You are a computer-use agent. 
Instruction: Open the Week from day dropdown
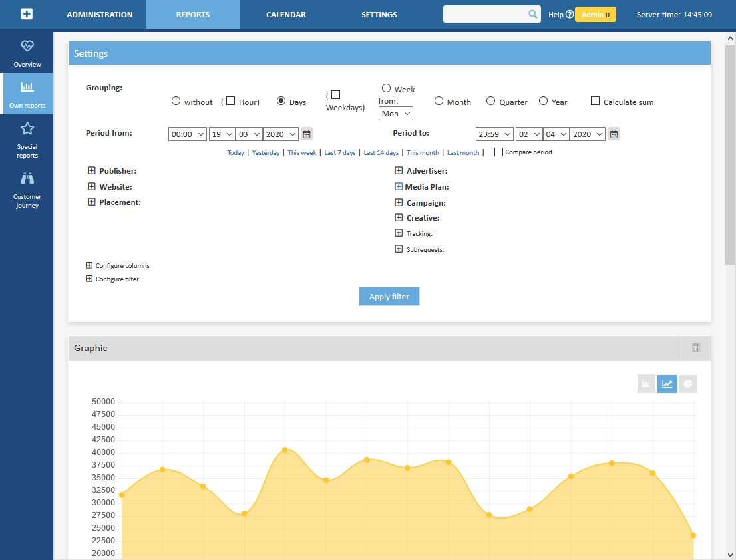(x=396, y=114)
